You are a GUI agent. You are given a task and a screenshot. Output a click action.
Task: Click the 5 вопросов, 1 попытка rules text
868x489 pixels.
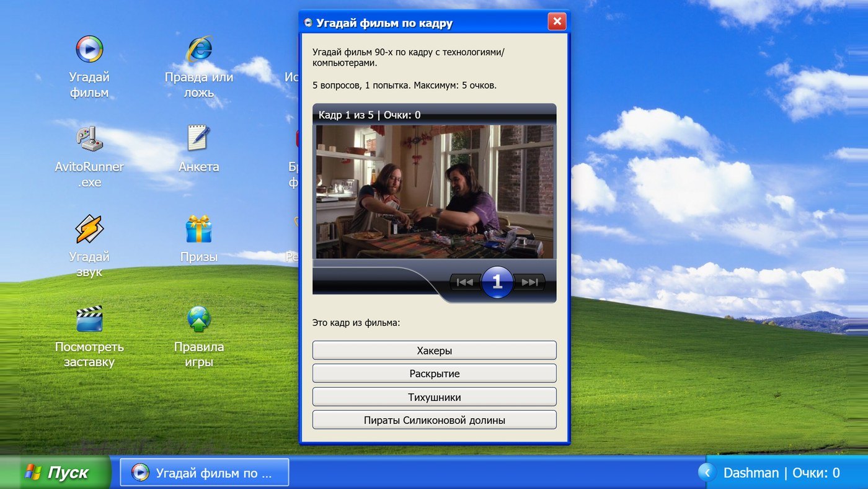(404, 85)
